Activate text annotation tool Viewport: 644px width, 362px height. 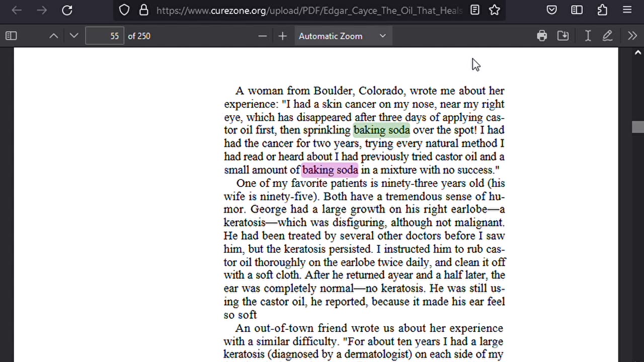point(588,36)
